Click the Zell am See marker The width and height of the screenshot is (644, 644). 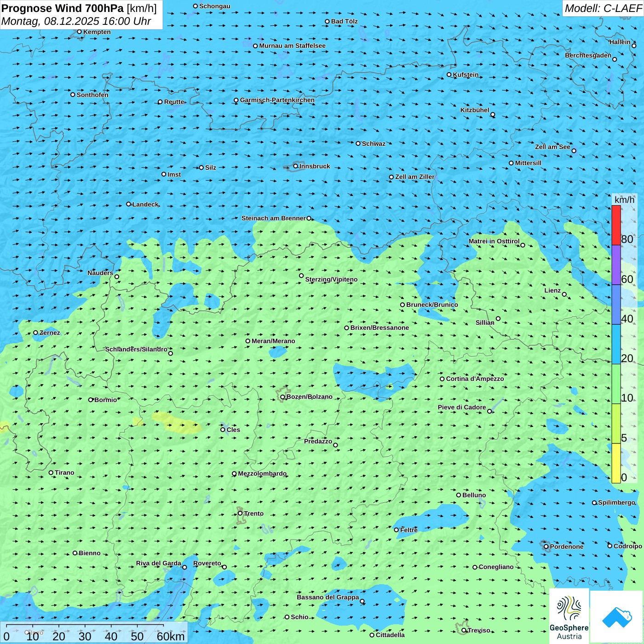click(x=574, y=150)
